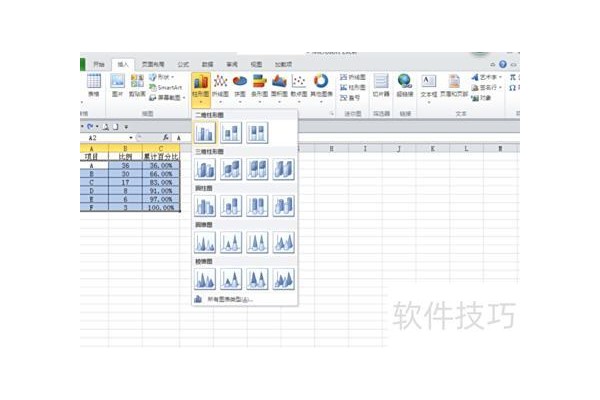The width and height of the screenshot is (600, 400).
Task: Insert a Picture from the ribbon
Action: pyautogui.click(x=117, y=86)
